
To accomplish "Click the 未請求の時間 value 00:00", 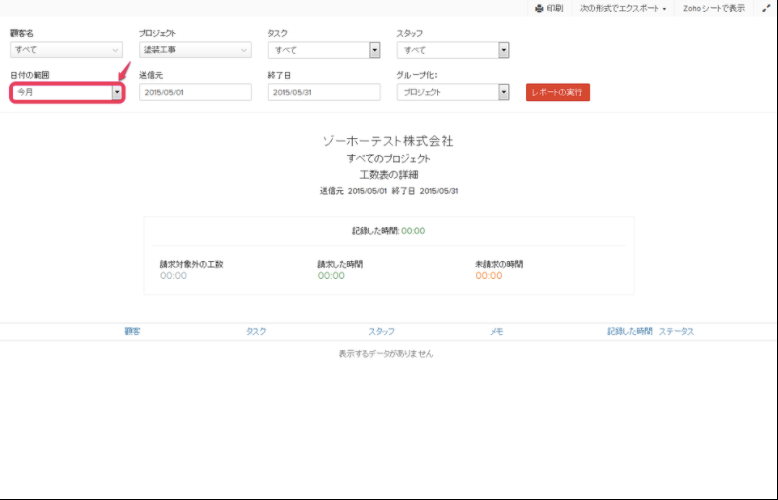I will click(488, 276).
